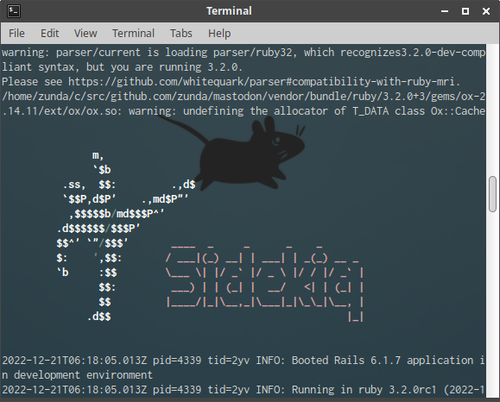Click the terminal icon in title bar
Image resolution: width=500 pixels, height=402 pixels.
(14, 11)
